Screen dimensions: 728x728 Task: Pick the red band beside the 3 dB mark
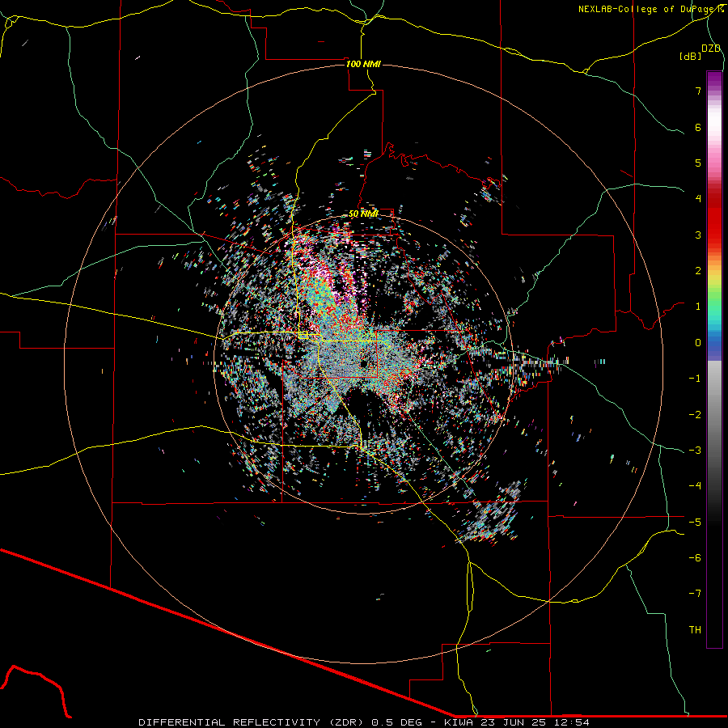(x=714, y=235)
